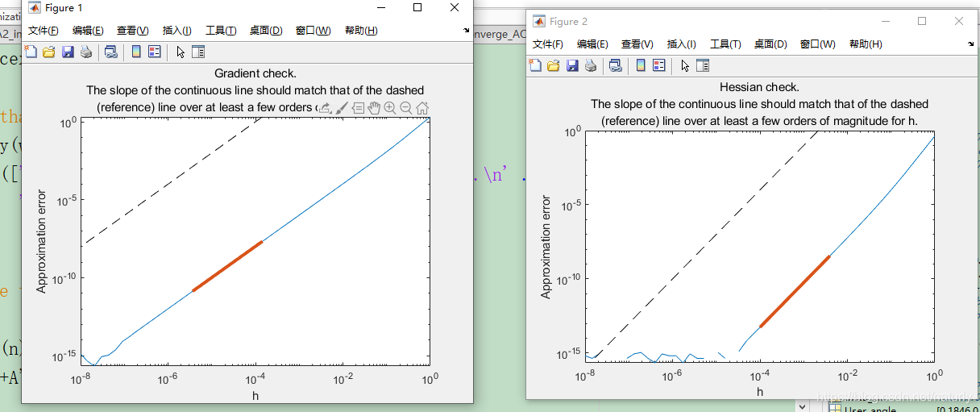Open 文件(F) menu in Figure 2

click(x=548, y=44)
